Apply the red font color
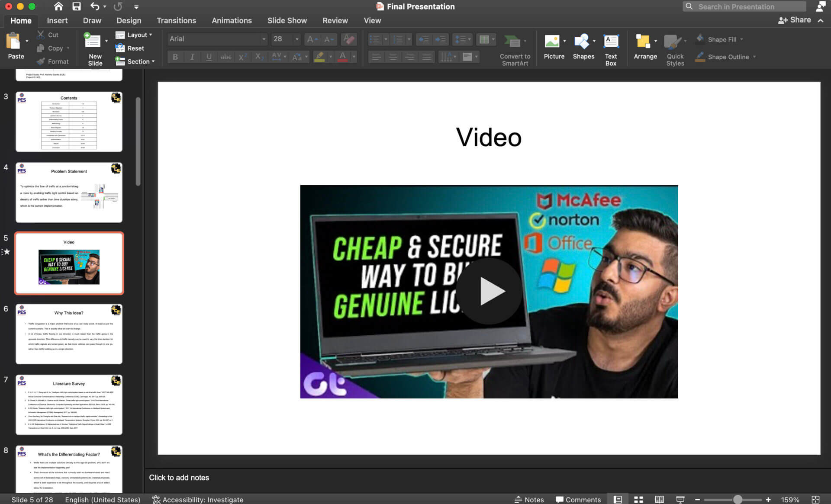 (343, 57)
